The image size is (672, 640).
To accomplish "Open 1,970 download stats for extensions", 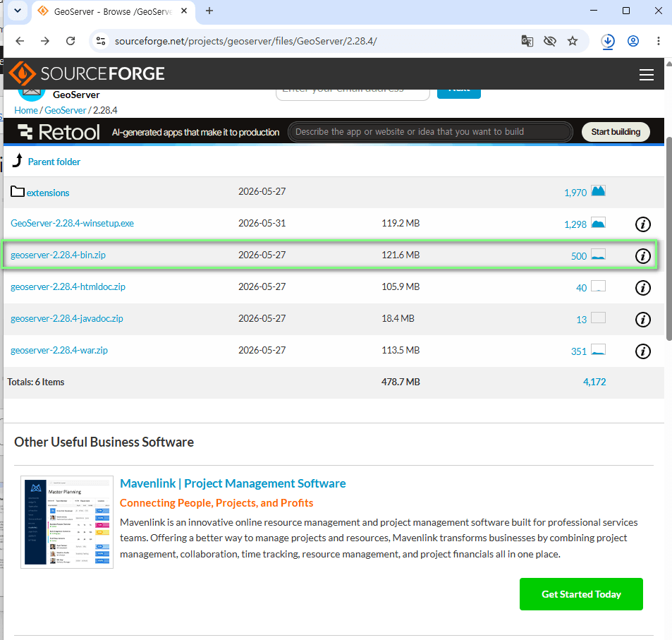I will pos(575,193).
